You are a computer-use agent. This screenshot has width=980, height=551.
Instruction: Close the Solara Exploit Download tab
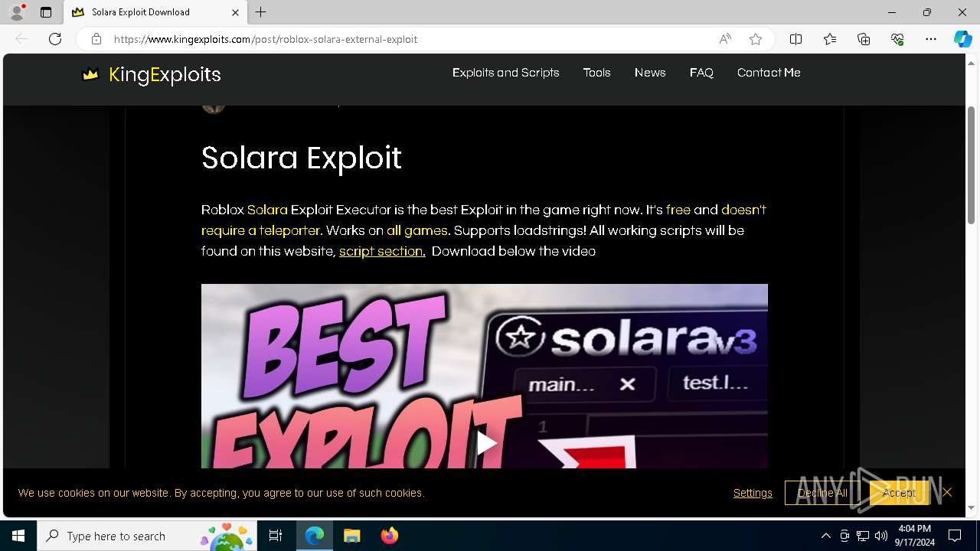235,12
